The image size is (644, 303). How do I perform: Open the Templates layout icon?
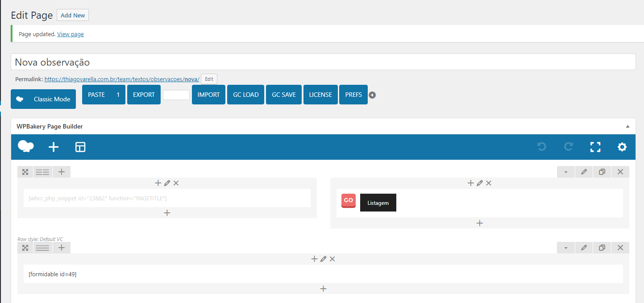pyautogui.click(x=80, y=147)
